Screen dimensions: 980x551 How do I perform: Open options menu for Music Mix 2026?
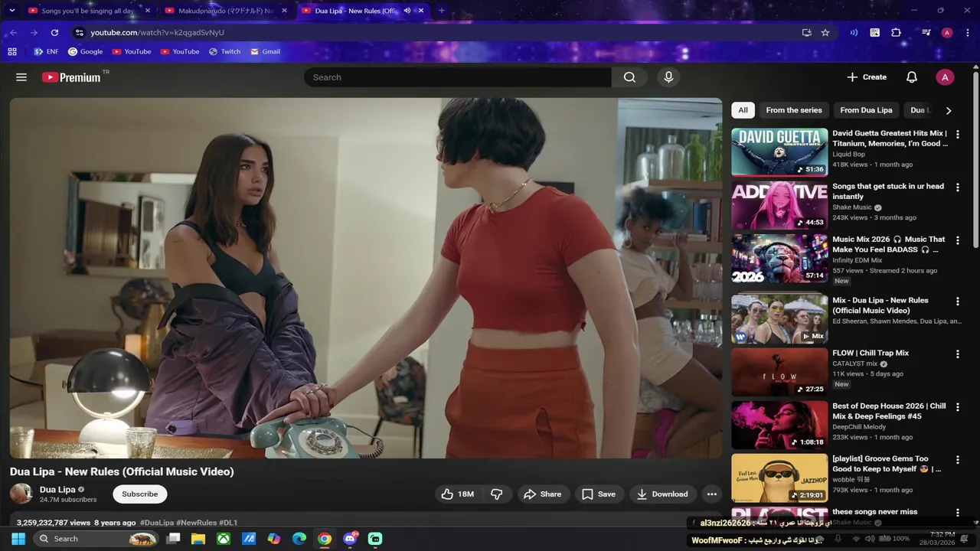click(957, 240)
